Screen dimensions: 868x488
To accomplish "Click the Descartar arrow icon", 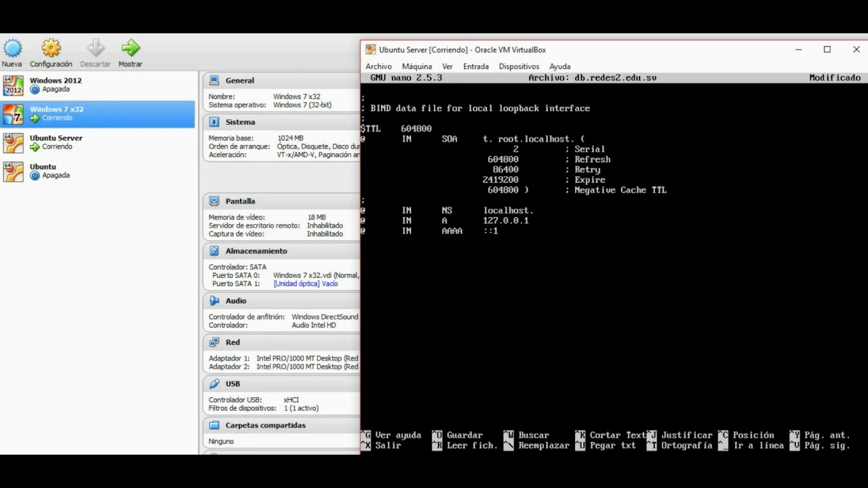I will click(x=96, y=48).
